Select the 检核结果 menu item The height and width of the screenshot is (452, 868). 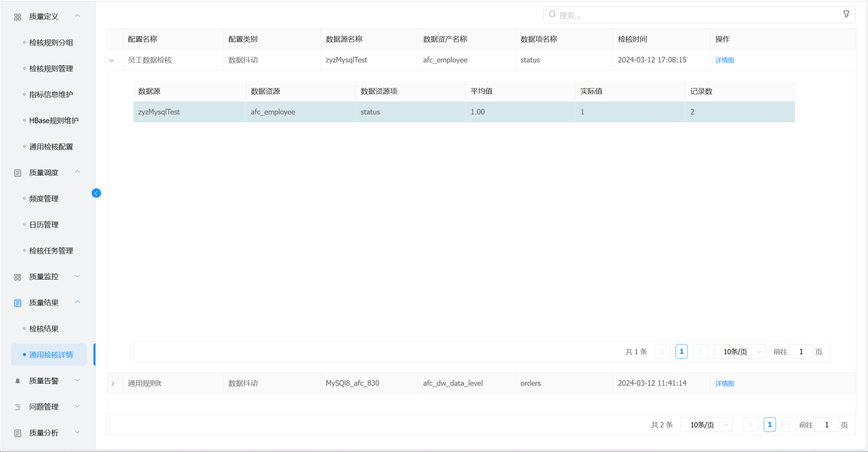[44, 329]
